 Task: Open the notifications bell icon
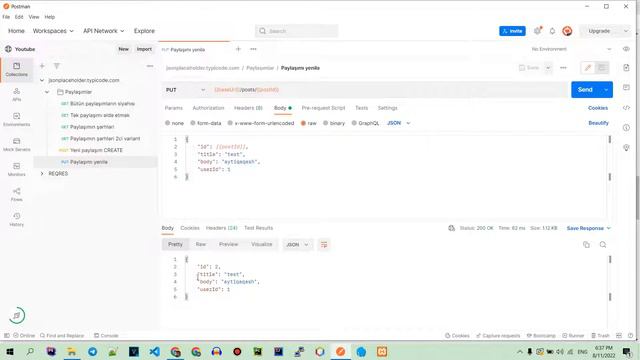(x=552, y=31)
